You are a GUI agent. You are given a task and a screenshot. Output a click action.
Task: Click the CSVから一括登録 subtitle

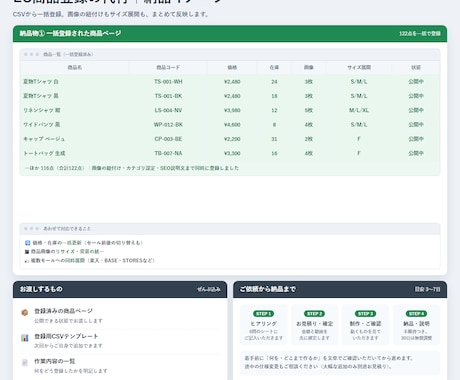(111, 14)
